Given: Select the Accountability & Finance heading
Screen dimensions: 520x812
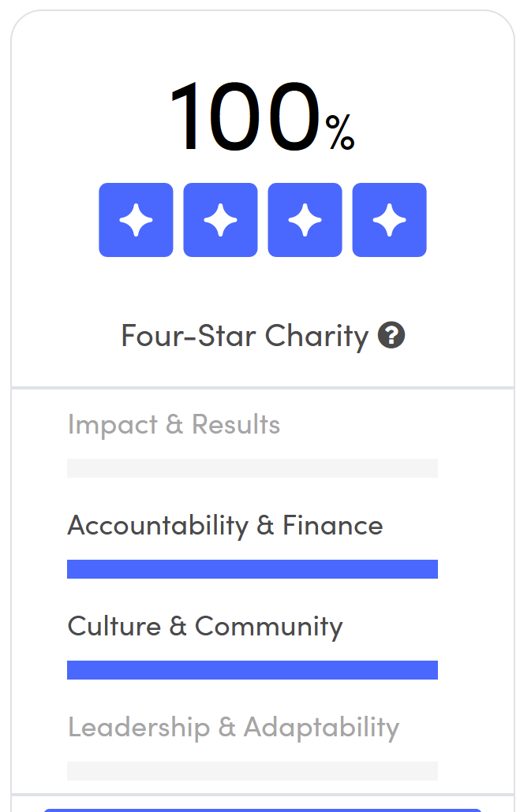Looking at the screenshot, I should [x=225, y=525].
